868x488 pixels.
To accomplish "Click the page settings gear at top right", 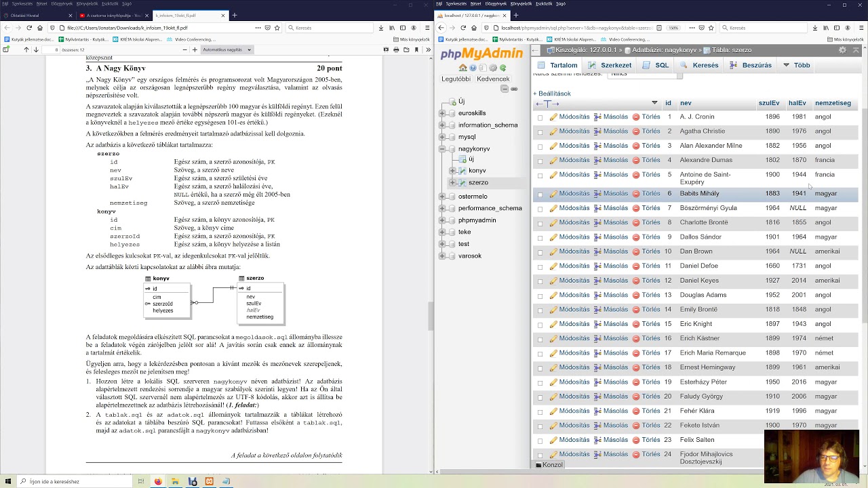I will point(842,50).
